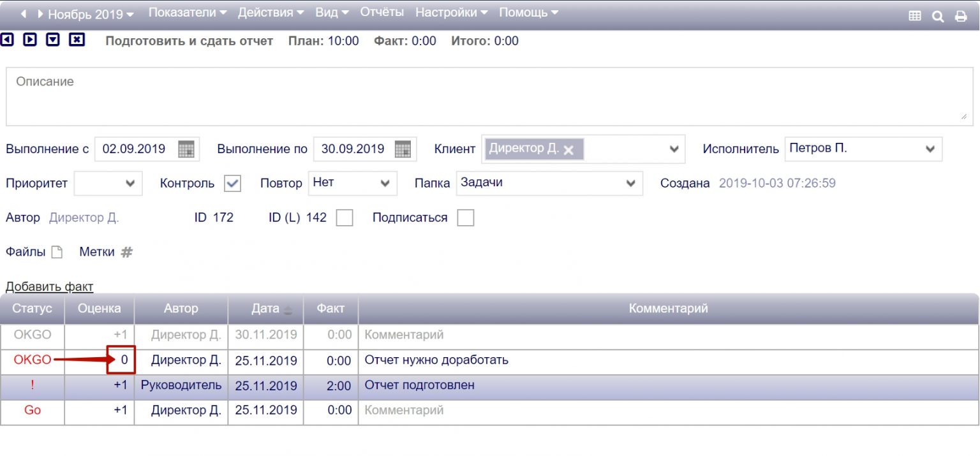
Task: Click the task title Подготовить и сдать отчет
Action: [x=189, y=41]
